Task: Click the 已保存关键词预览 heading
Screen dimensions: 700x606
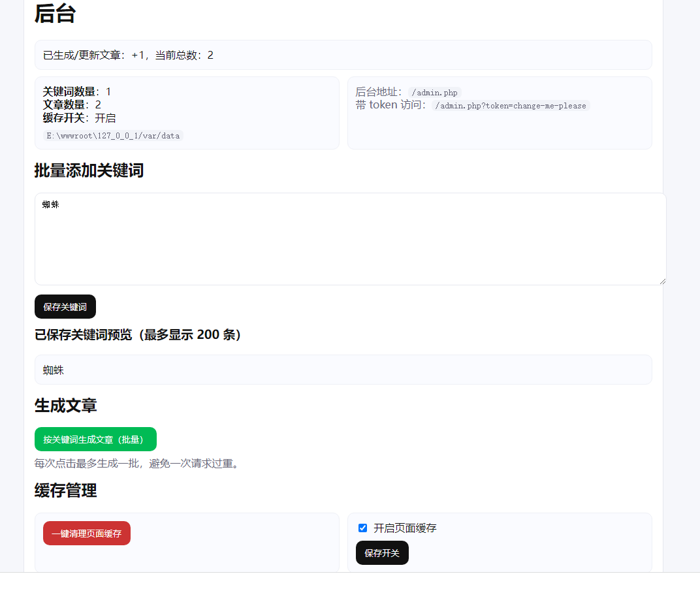Action: tap(140, 335)
